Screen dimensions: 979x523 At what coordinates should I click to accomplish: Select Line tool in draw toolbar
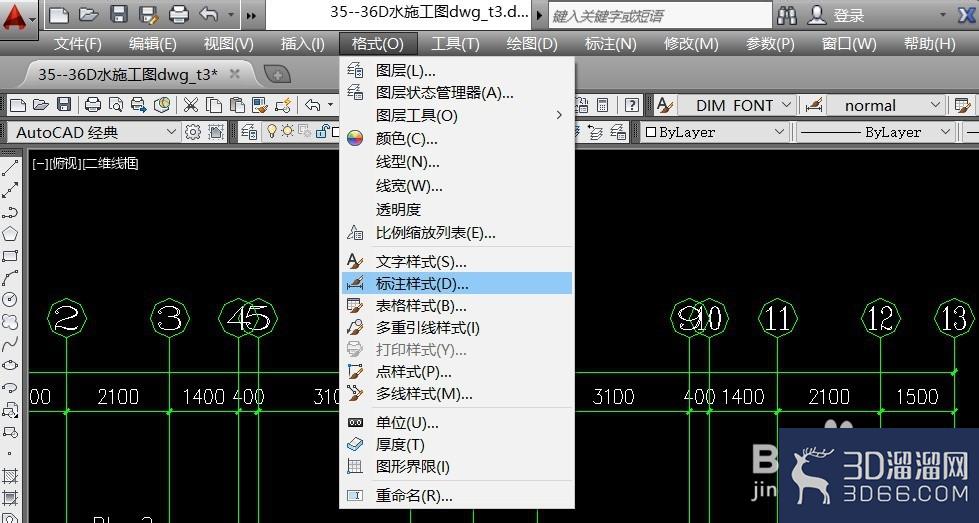pos(10,168)
